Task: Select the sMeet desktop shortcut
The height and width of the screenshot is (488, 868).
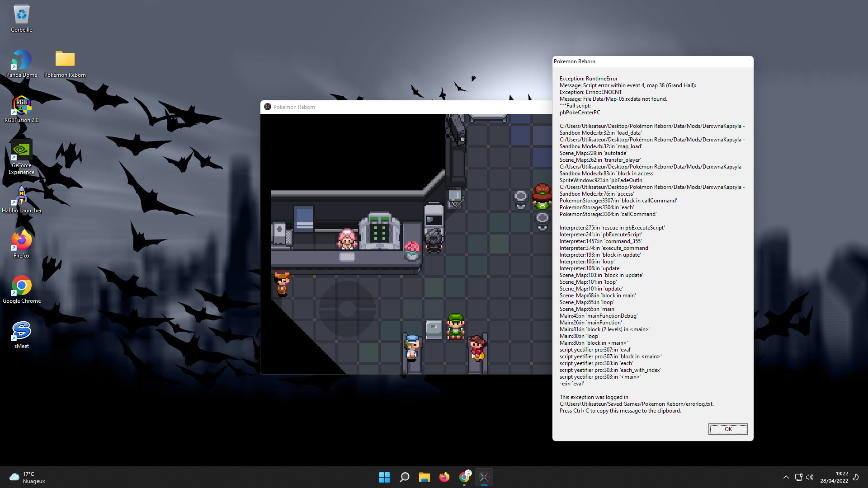Action: 21,335
